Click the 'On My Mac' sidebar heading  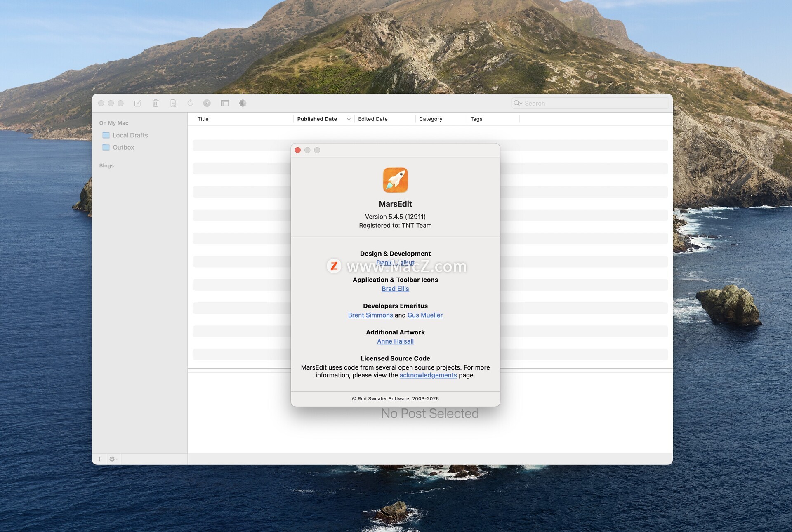[x=114, y=123]
